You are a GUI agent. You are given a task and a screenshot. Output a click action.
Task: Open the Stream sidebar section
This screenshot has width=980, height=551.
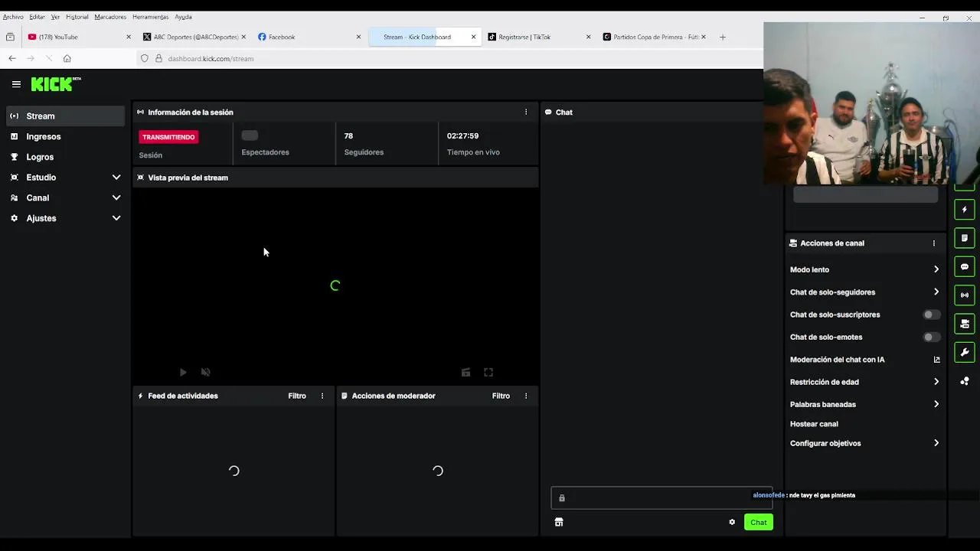click(66, 116)
